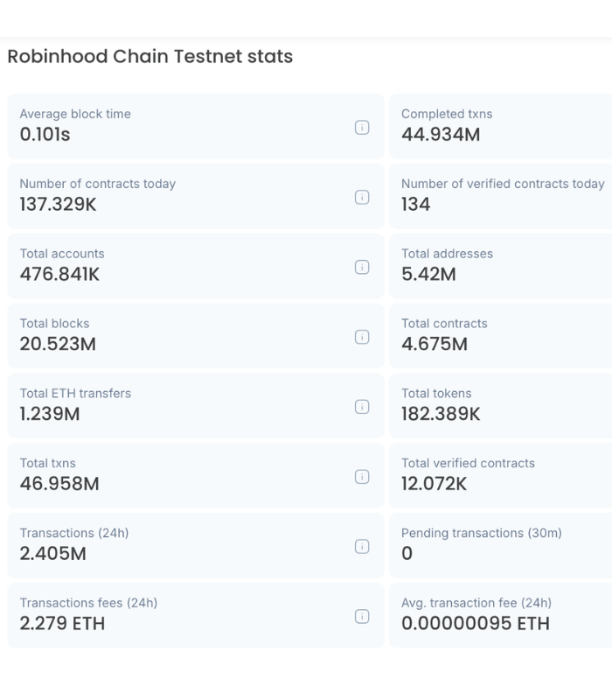Select the 476.841K accounts value
This screenshot has height=700, width=612.
pos(59,274)
